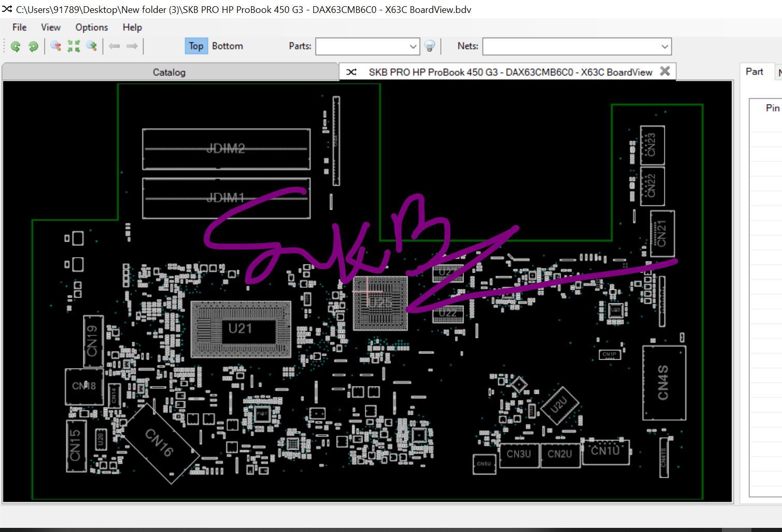Open the Nets dropdown list

pos(664,47)
